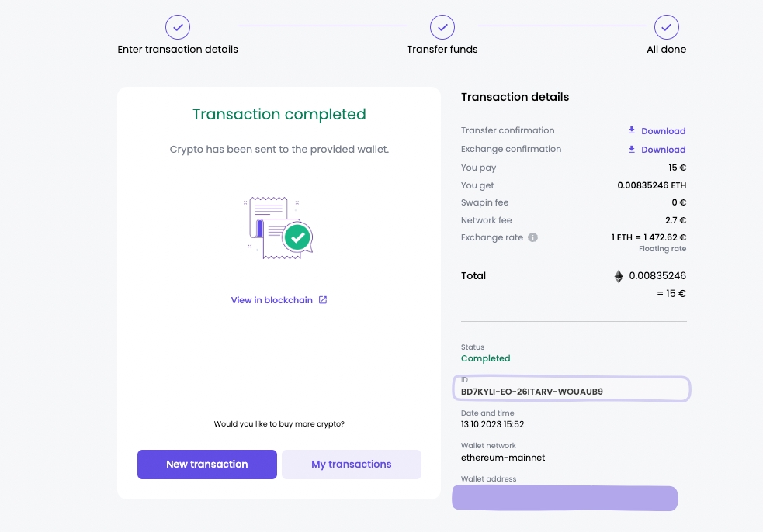Click the Transfer funds step label
The height and width of the screenshot is (532, 763).
click(x=442, y=50)
